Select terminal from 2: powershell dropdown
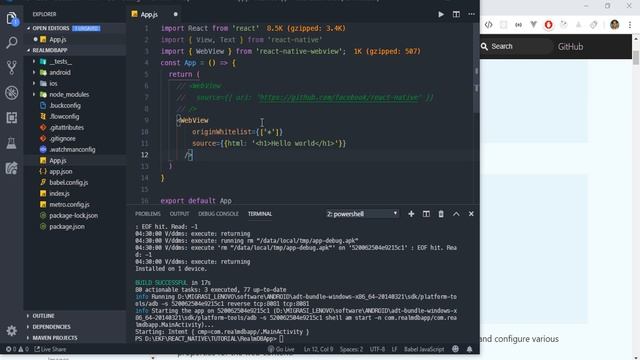Image resolution: width=640 pixels, height=360 pixels. click(x=362, y=214)
